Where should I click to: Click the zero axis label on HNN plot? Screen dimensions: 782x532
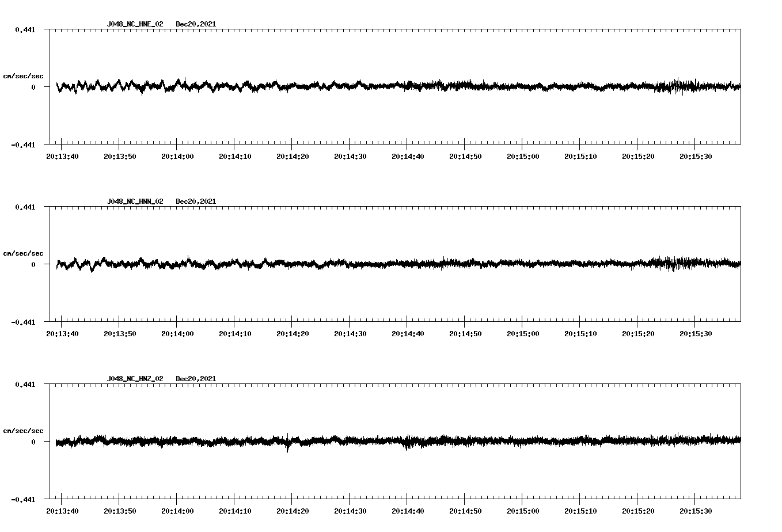tap(33, 264)
